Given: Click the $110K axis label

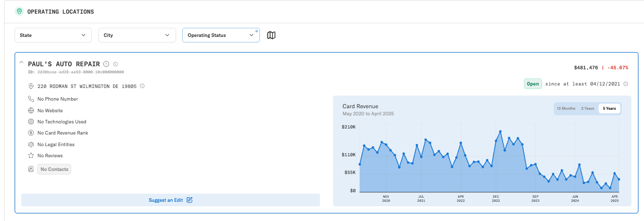Looking at the screenshot, I should click(349, 155).
